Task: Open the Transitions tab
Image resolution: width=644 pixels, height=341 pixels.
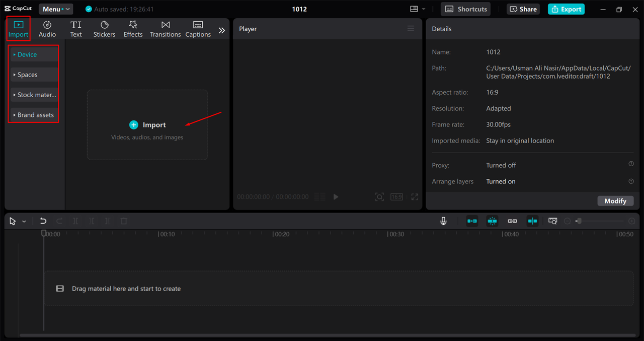Action: 166,29
